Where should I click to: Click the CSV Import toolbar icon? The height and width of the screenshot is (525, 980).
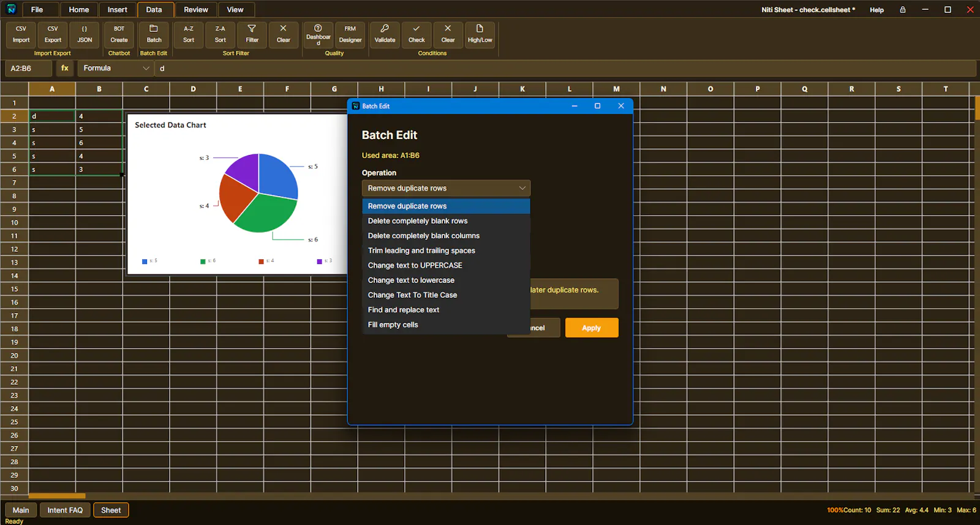pos(21,34)
